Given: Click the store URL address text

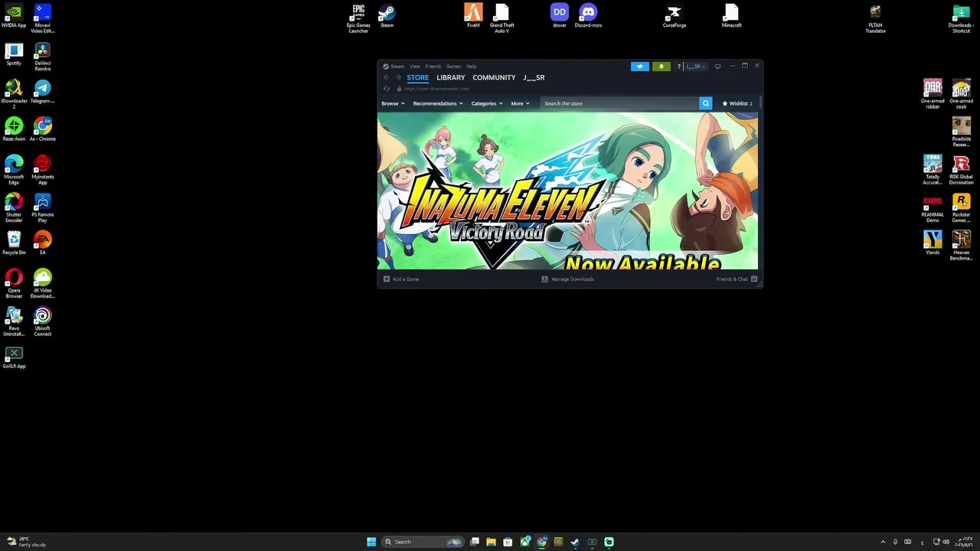Looking at the screenshot, I should click(x=436, y=89).
